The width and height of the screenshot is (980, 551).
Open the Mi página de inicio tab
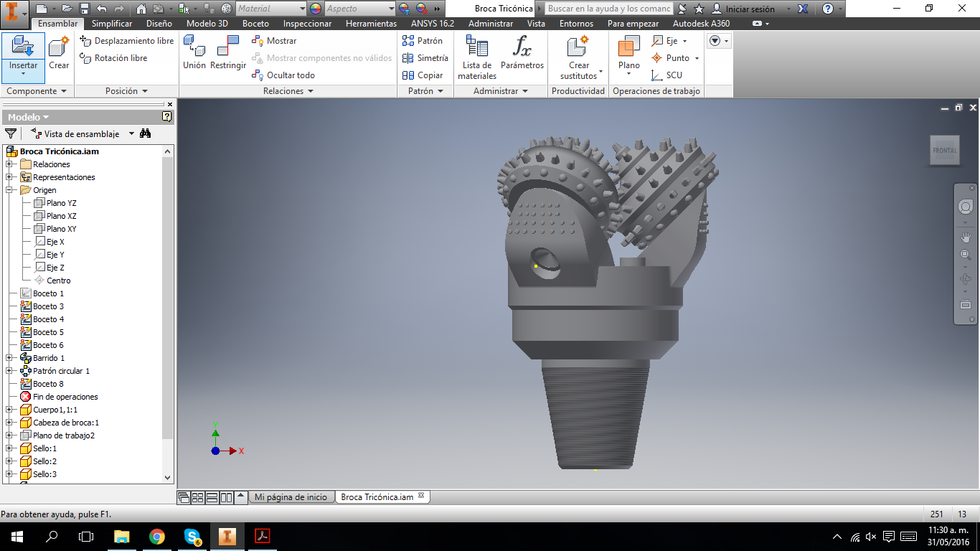point(291,497)
